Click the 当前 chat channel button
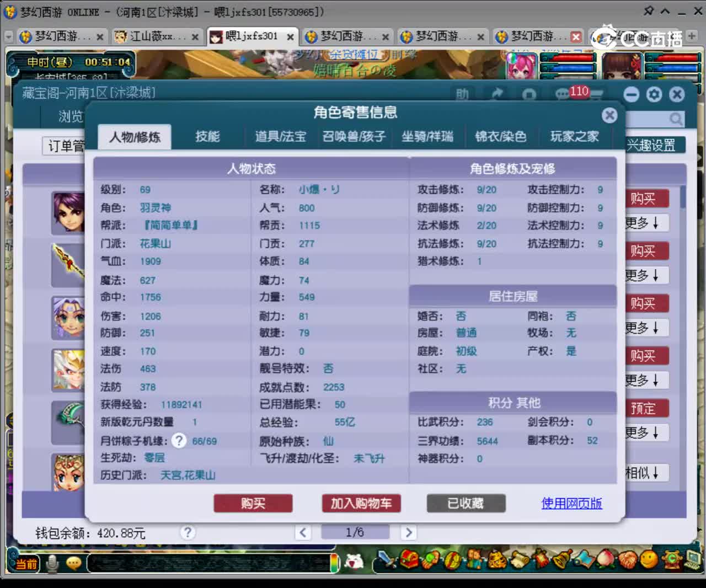 [26, 563]
